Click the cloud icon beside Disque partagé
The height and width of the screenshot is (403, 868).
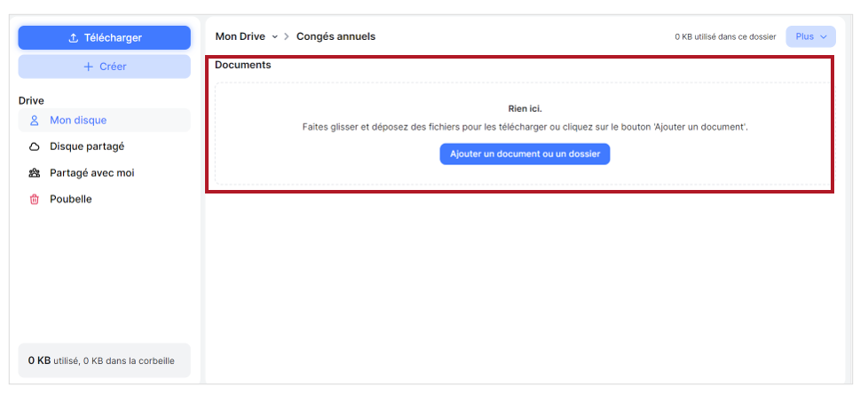[35, 146]
